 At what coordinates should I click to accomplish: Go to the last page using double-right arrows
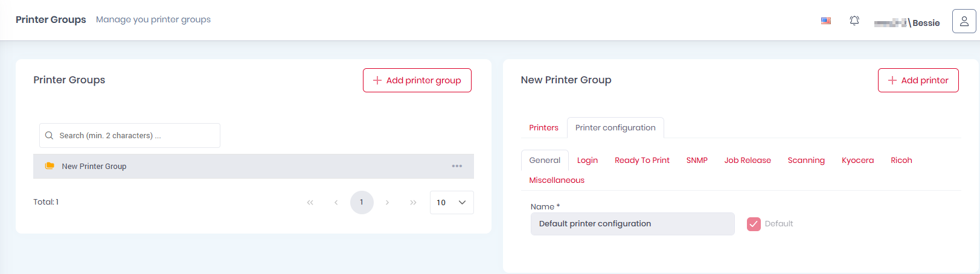click(x=413, y=202)
